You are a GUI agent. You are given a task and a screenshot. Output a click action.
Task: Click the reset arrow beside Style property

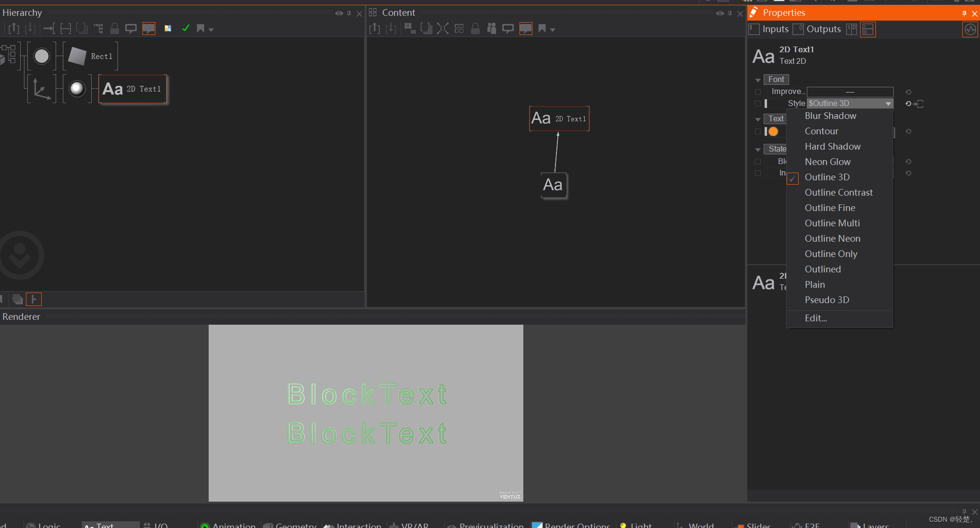tap(908, 104)
